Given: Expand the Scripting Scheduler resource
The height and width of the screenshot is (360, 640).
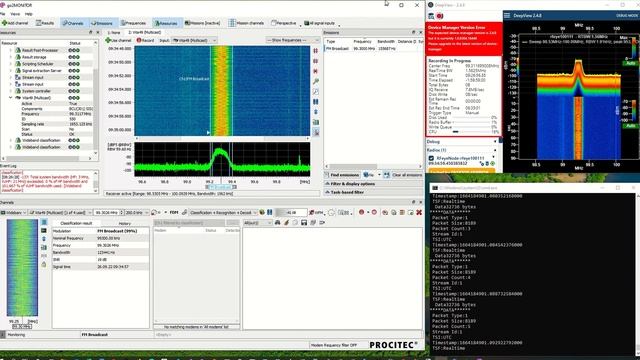Looking at the screenshot, I should (x=11, y=64).
